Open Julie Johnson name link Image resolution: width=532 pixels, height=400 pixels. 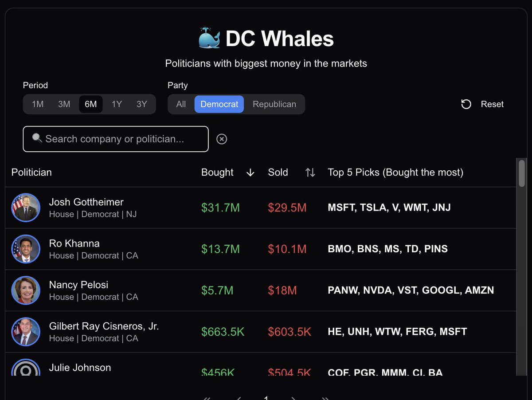pos(80,368)
